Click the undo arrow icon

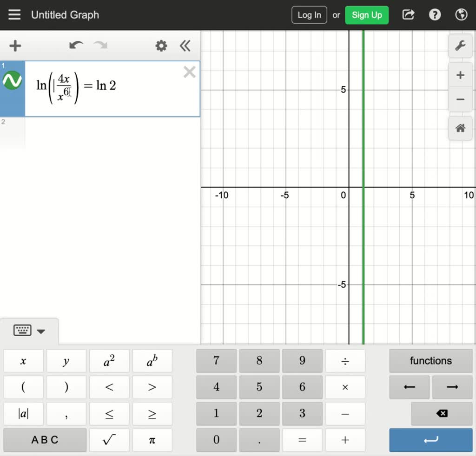coord(76,46)
